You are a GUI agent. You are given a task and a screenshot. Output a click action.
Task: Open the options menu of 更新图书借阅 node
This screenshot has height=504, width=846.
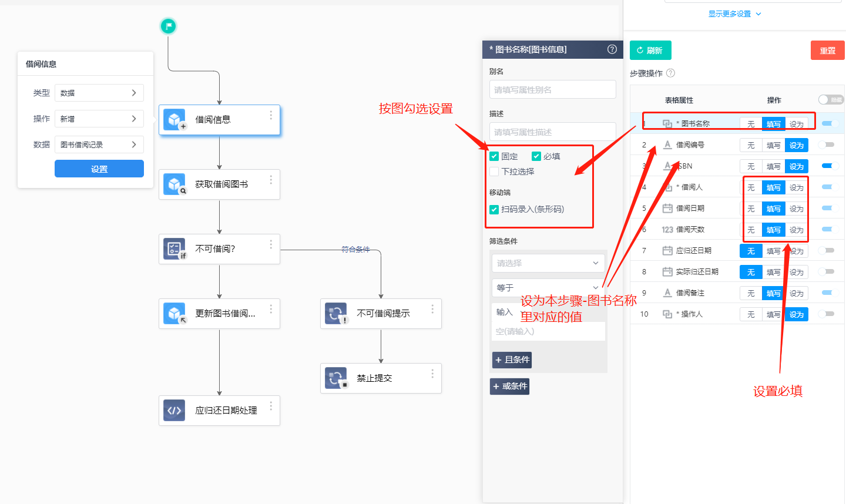click(x=271, y=309)
